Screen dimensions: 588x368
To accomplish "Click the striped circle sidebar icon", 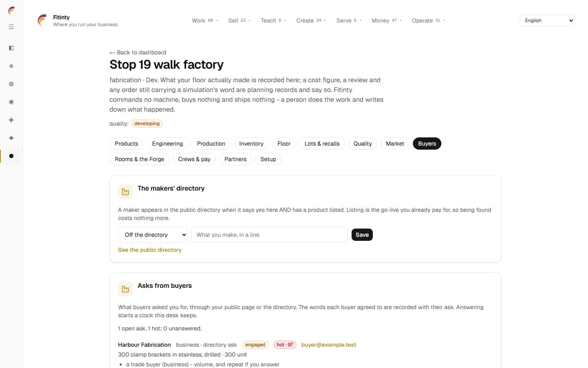I will coord(11,84).
